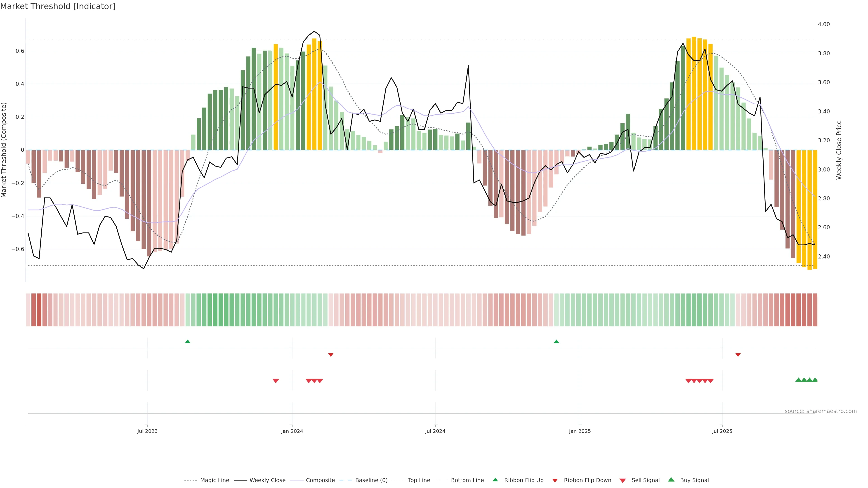Click the Market Threshold [Indicator] title
The image size is (868, 488).
point(58,6)
